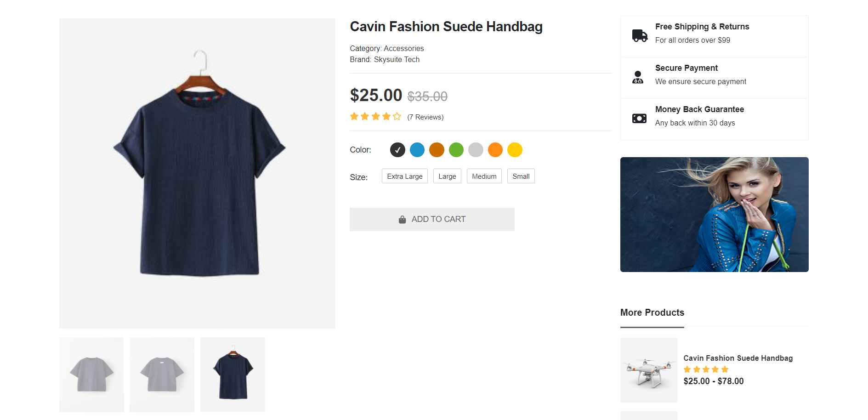Select Extra Large size option
Viewport: 868px width, 420px height.
pyautogui.click(x=404, y=176)
